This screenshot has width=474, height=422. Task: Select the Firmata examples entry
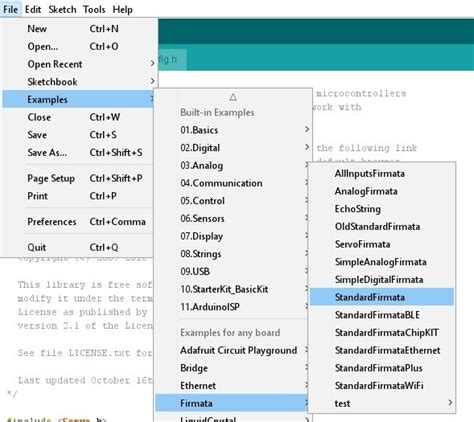pos(232,403)
